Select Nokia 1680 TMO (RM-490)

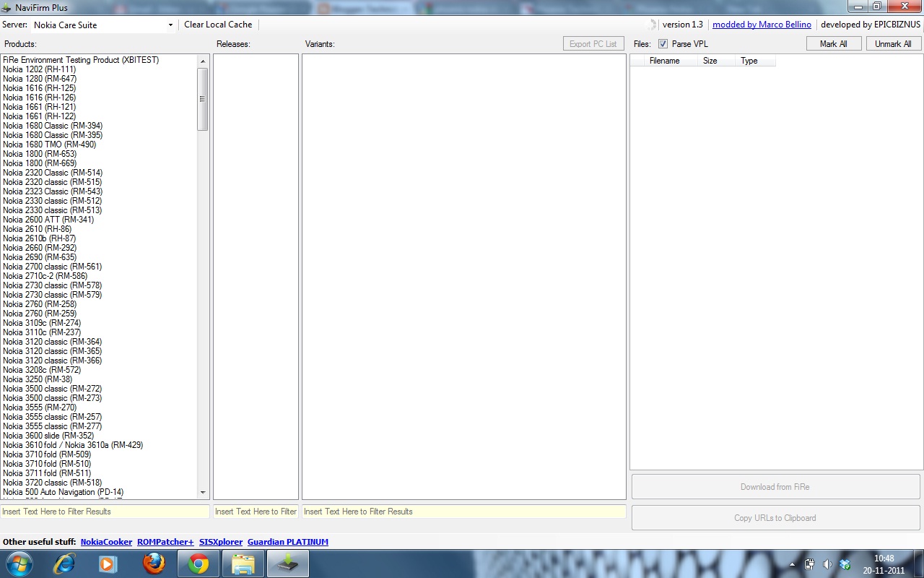tap(49, 144)
